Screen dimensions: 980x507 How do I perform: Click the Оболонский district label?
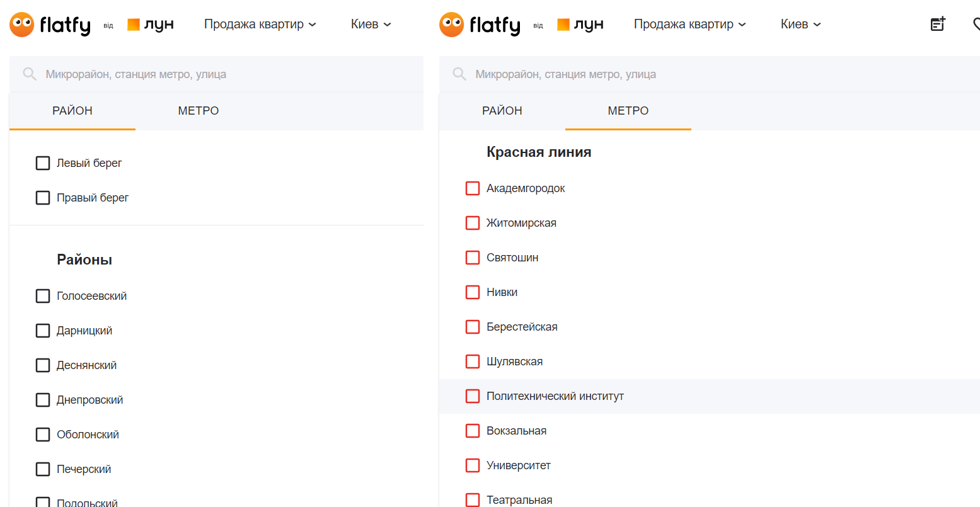pyautogui.click(x=88, y=435)
